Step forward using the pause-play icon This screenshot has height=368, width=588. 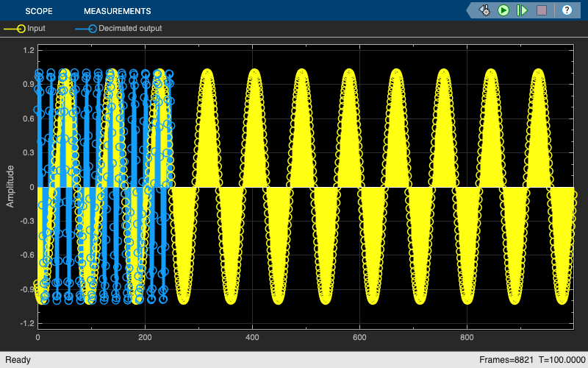point(522,10)
